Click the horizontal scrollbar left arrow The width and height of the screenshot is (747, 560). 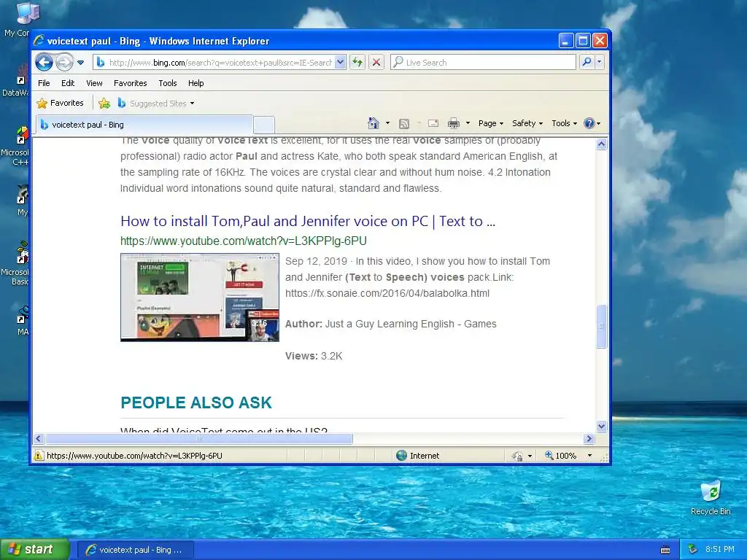point(39,438)
